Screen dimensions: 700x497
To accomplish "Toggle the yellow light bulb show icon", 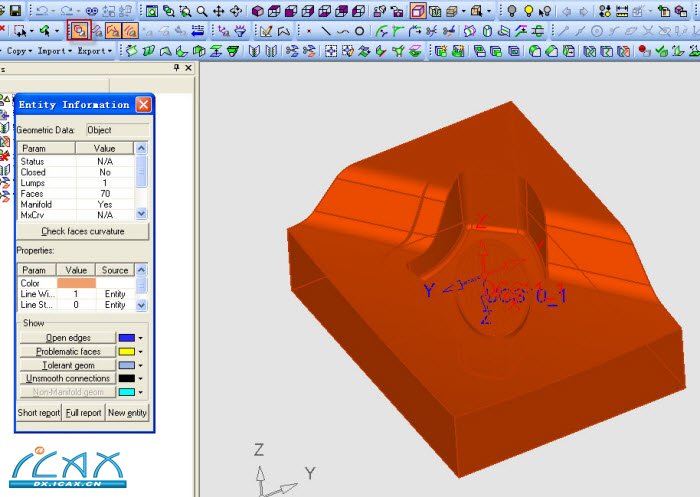I will pyautogui.click(x=529, y=11).
